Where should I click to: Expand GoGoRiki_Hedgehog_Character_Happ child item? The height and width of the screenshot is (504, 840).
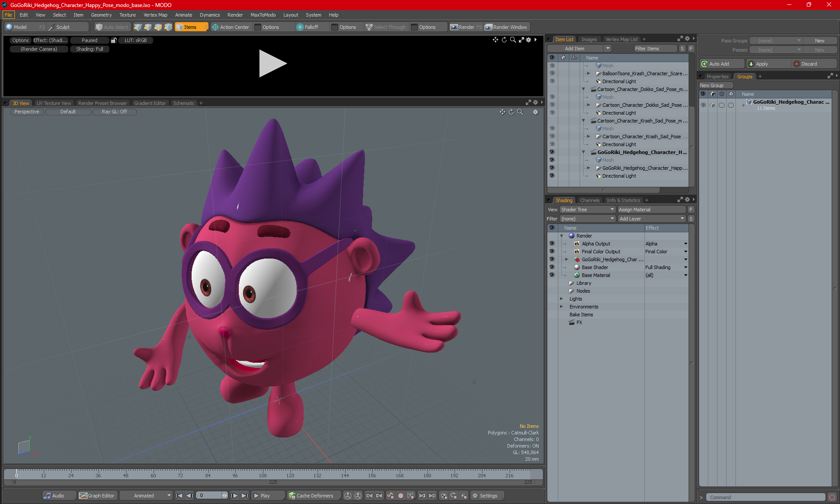tap(588, 168)
